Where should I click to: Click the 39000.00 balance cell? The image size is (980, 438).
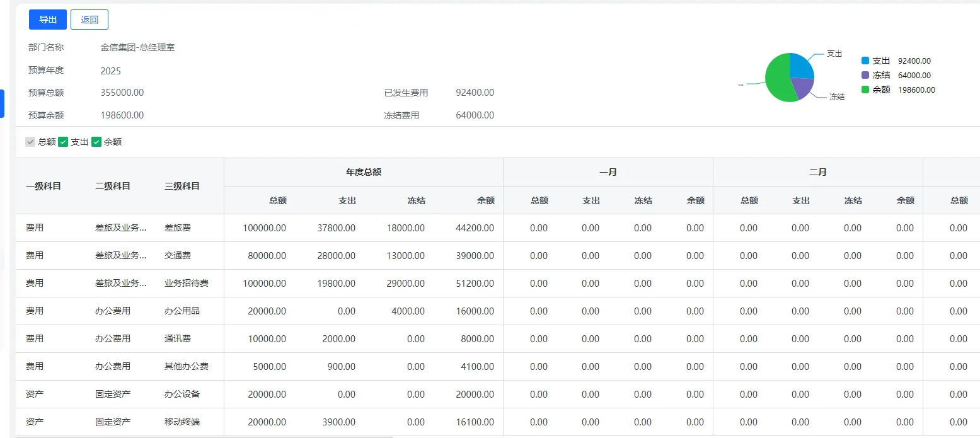(475, 256)
